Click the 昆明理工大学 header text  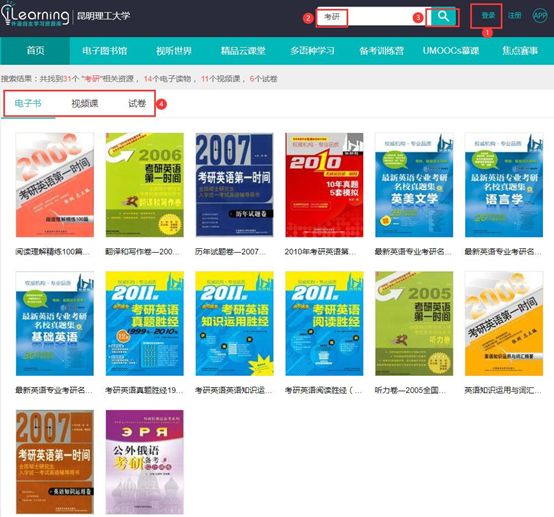pyautogui.click(x=104, y=16)
